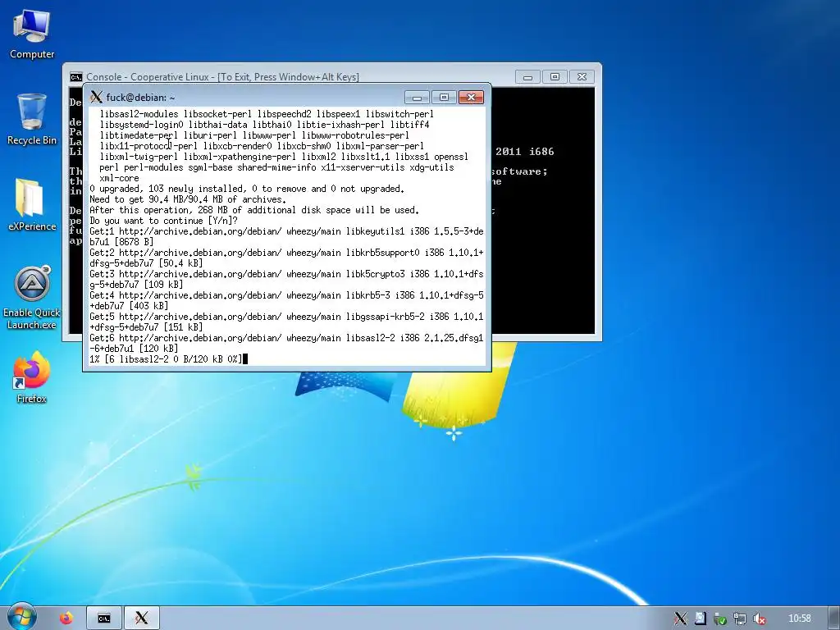Click the Get:5 libgssapi-krb5-2 download line
Screen dimensions: 840x630
coord(286,322)
